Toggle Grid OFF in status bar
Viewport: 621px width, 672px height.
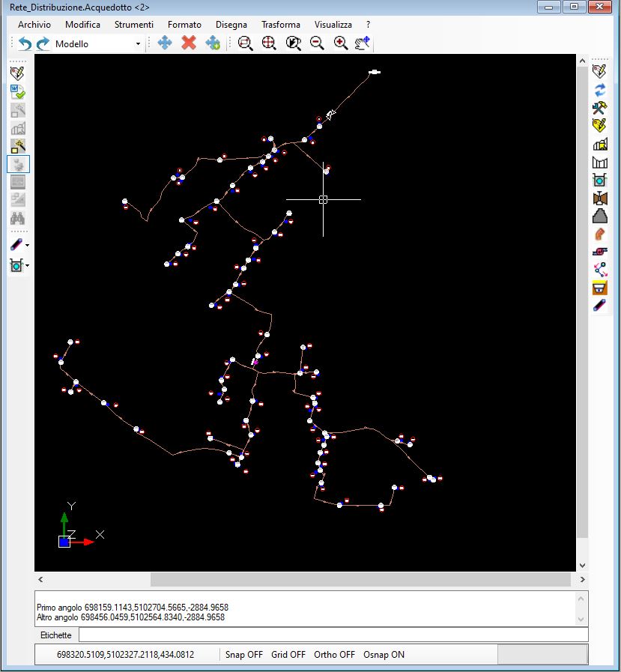288,654
